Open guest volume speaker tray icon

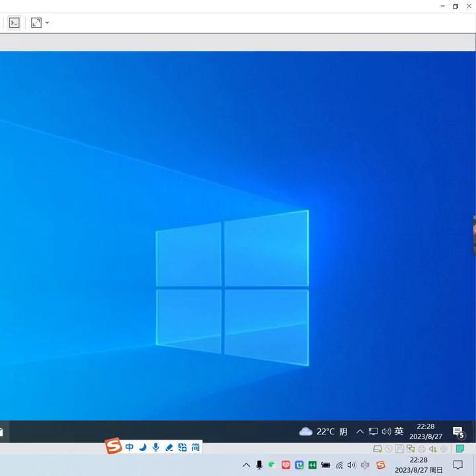point(386,431)
